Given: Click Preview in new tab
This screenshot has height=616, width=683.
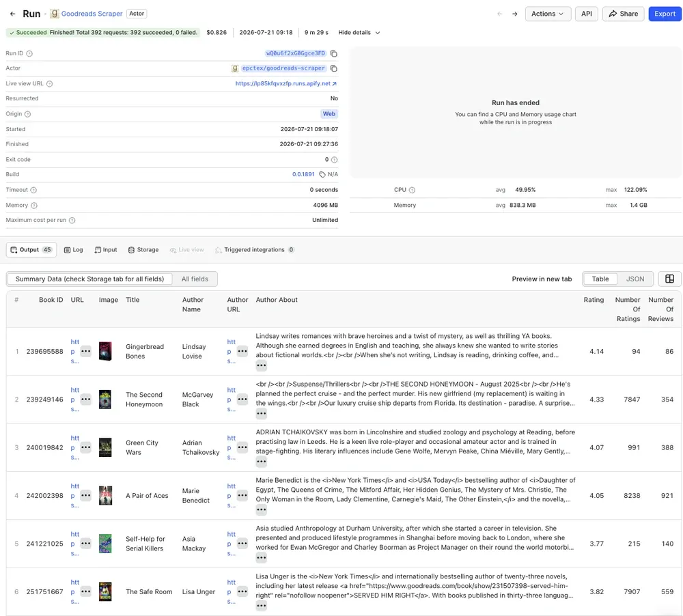Looking at the screenshot, I should 542,279.
